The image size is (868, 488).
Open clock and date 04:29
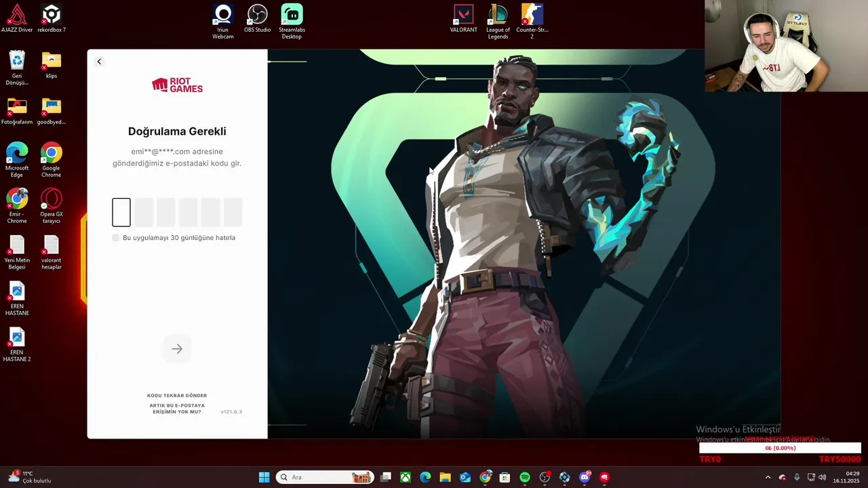(846, 477)
